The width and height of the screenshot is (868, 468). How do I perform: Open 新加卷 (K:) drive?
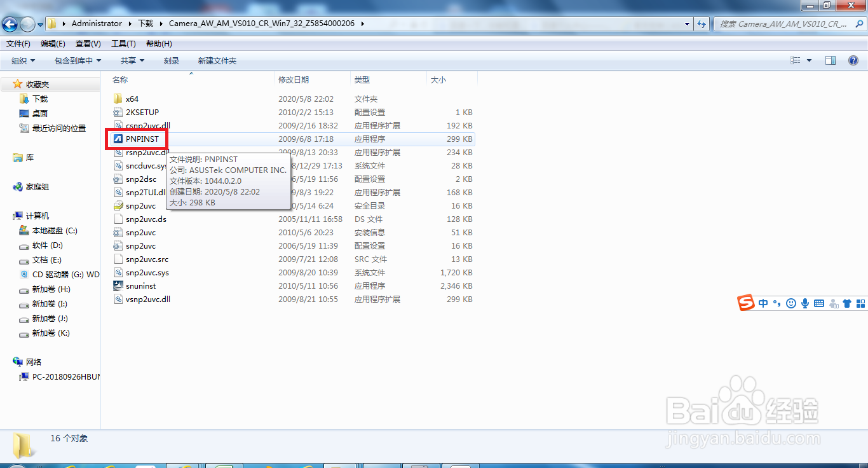[51, 333]
